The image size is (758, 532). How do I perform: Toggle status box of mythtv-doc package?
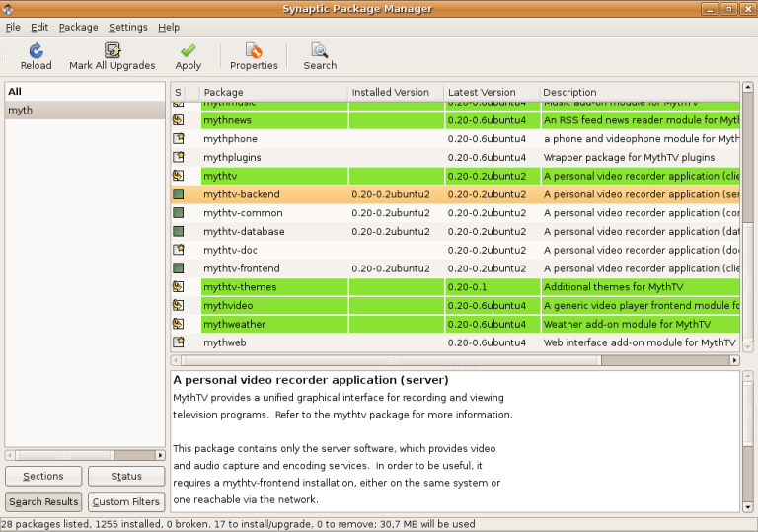pos(179,250)
